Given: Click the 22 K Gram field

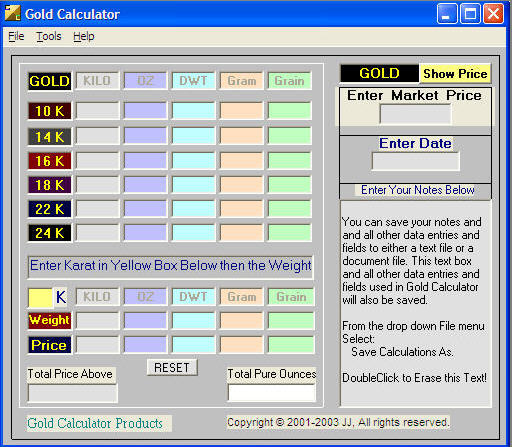Looking at the screenshot, I should coord(241,209).
